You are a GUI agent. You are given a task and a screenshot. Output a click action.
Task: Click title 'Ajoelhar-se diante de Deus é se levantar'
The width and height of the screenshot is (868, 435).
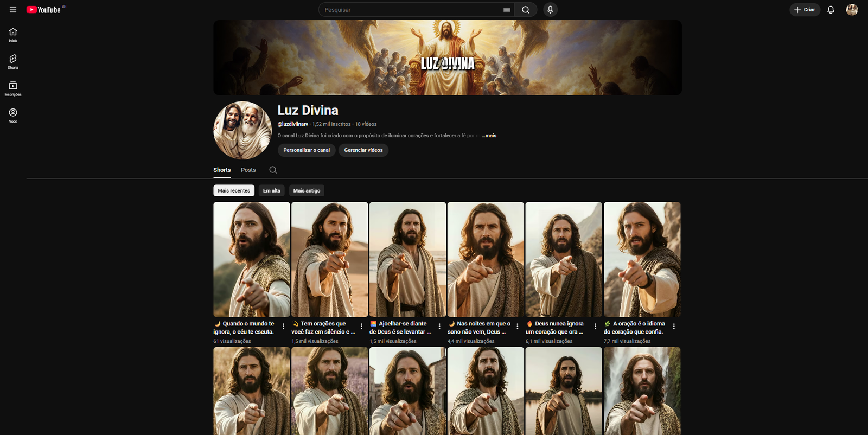point(400,328)
